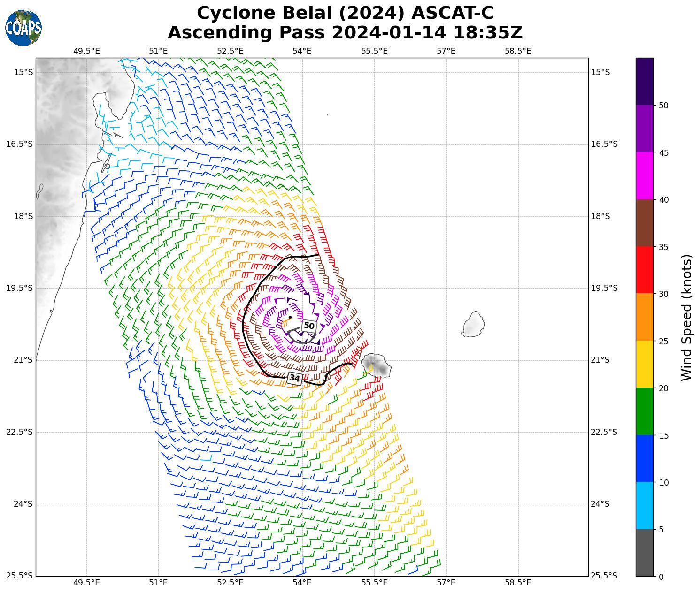Click the 34 knot contour label
The width and height of the screenshot is (700, 593).
pos(294,378)
